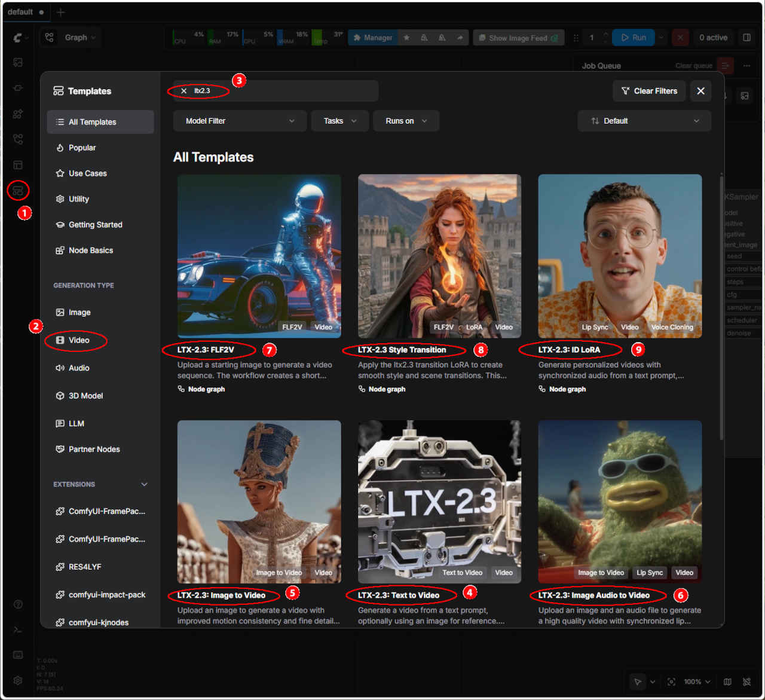
Task: Click the select mode cursor icon
Action: pos(638,681)
